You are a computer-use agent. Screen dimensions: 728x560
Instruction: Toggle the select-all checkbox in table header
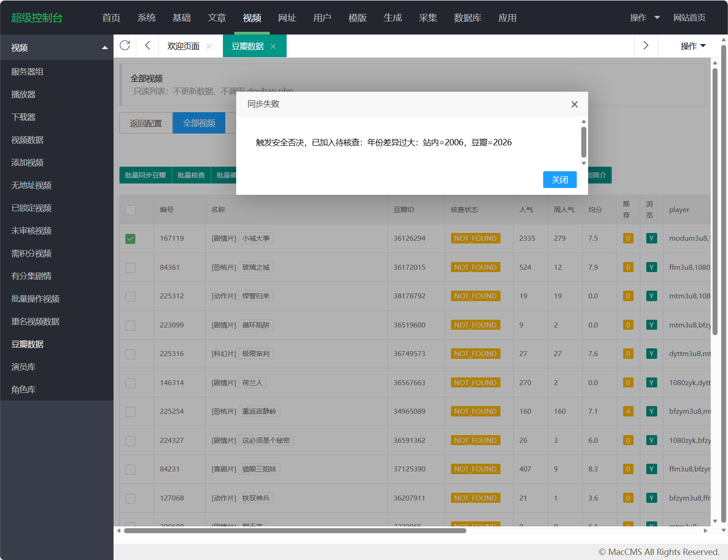pos(130,210)
